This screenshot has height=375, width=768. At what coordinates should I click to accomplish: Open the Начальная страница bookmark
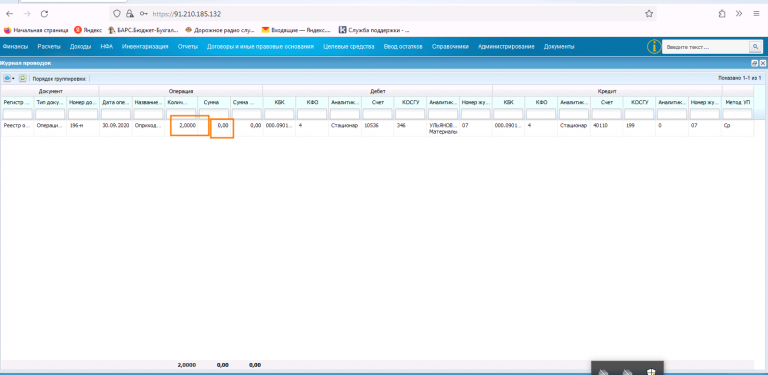click(x=36, y=30)
